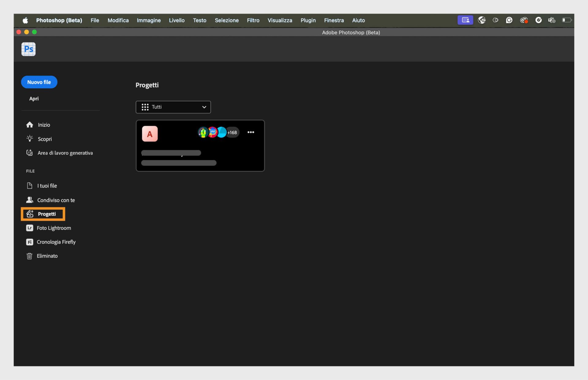Open the project card with the red A thumbnail
Viewport: 588px width, 380px height.
click(200, 146)
